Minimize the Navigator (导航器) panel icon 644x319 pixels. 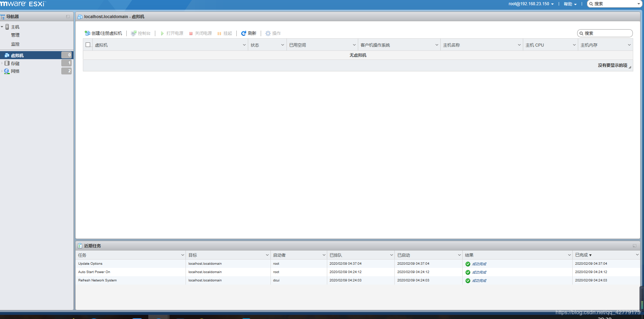68,17
